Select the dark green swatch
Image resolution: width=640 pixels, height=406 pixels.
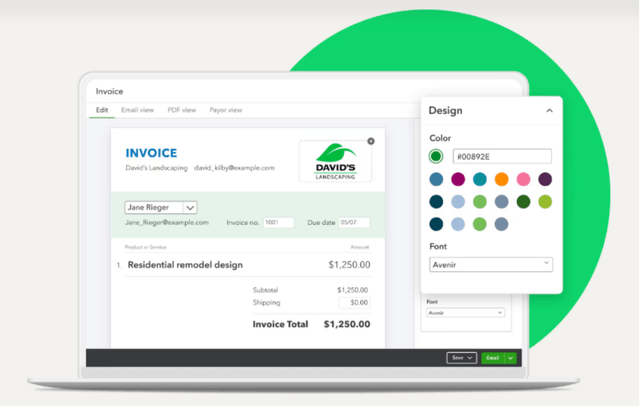coord(523,202)
